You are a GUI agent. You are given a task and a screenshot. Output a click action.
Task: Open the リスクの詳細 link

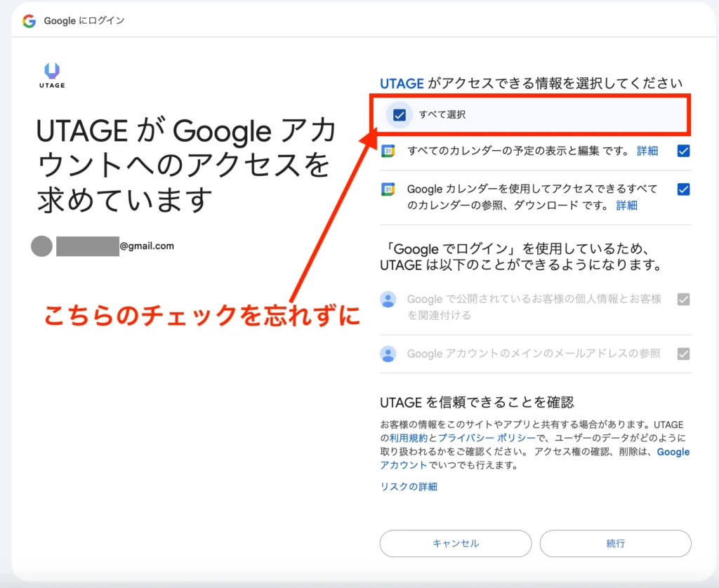click(x=409, y=487)
